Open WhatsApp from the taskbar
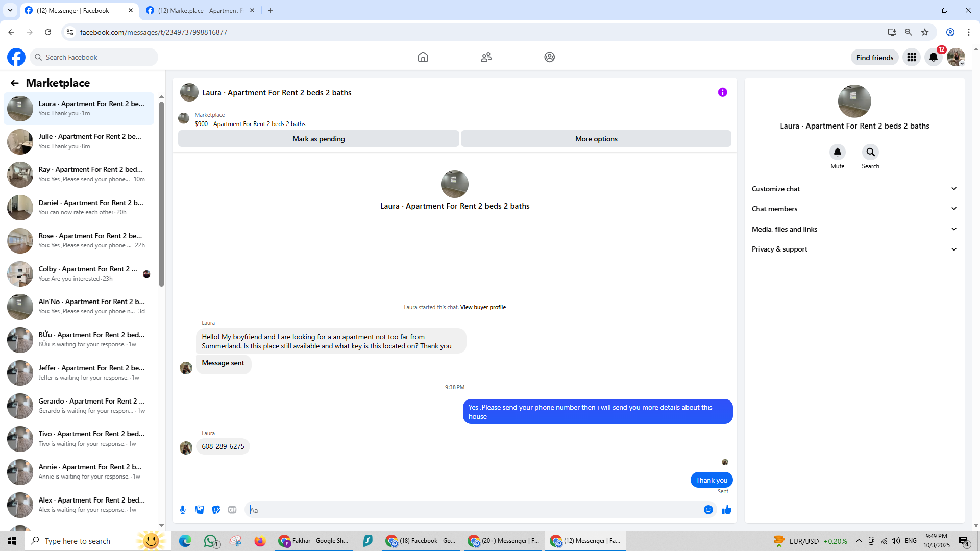The height and width of the screenshot is (551, 980). pyautogui.click(x=211, y=541)
